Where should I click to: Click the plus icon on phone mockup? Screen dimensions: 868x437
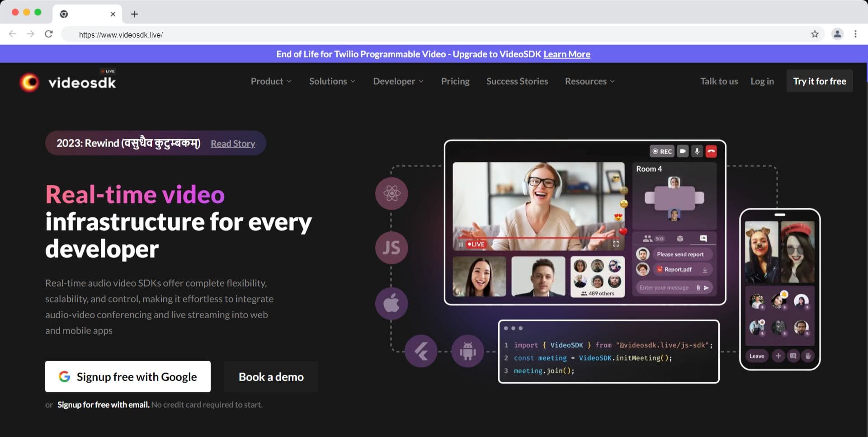point(778,356)
